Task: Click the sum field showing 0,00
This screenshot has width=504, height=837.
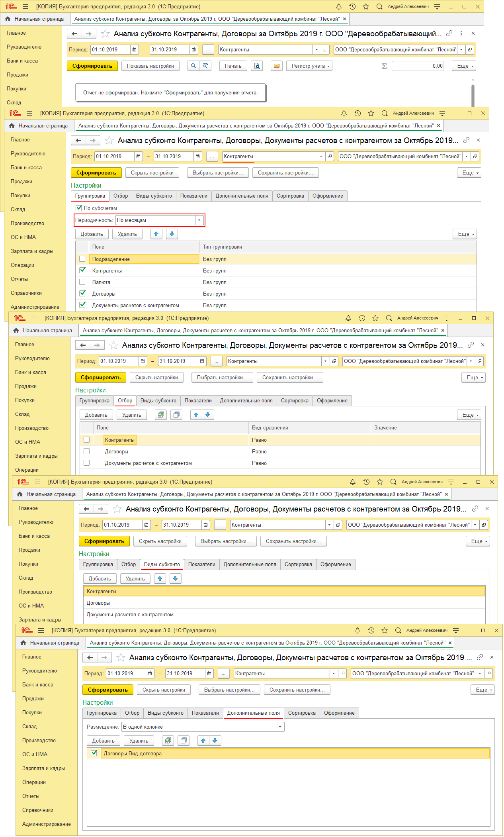Action: [418, 66]
